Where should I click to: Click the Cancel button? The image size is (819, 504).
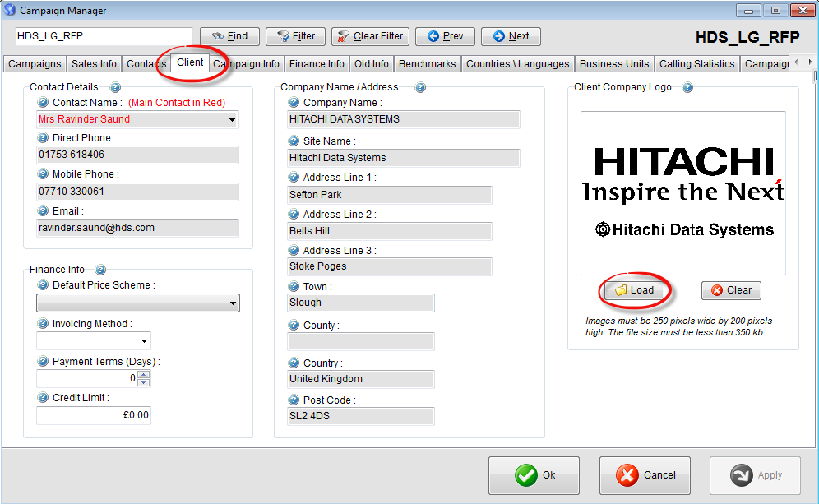pos(645,475)
